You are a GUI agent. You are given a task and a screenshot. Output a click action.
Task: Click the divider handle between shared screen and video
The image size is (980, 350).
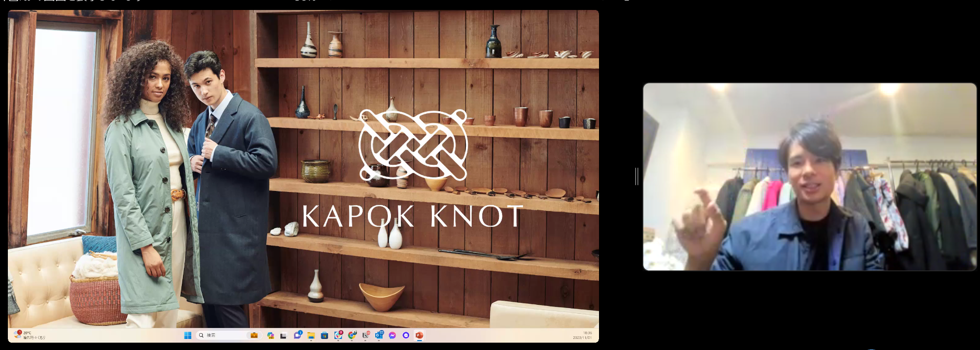pos(637,176)
